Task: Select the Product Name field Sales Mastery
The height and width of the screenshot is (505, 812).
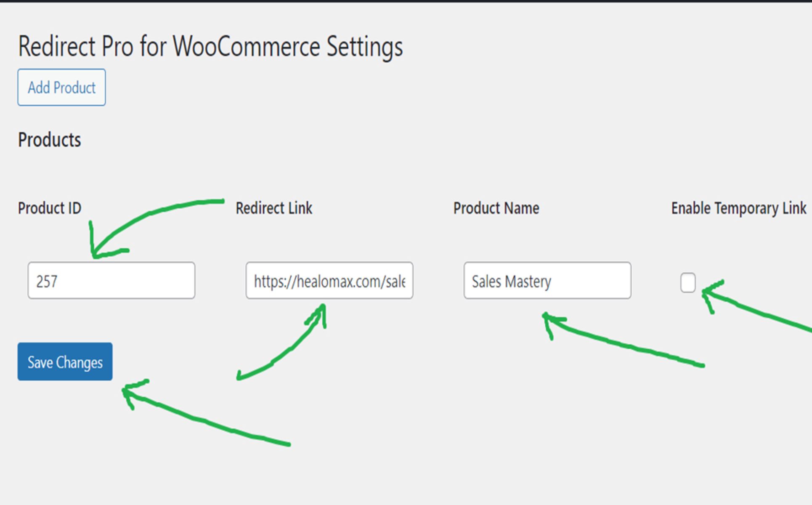Action: [x=547, y=281]
